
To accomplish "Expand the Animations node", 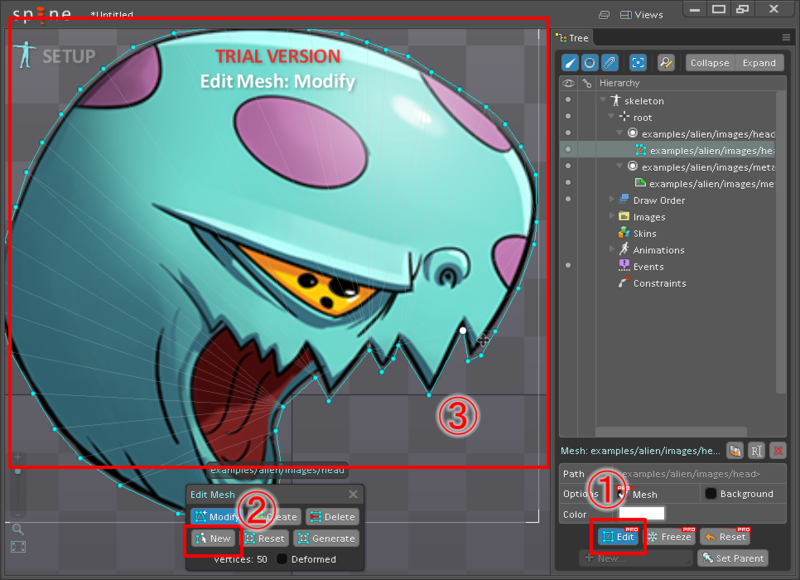I will pos(612,249).
